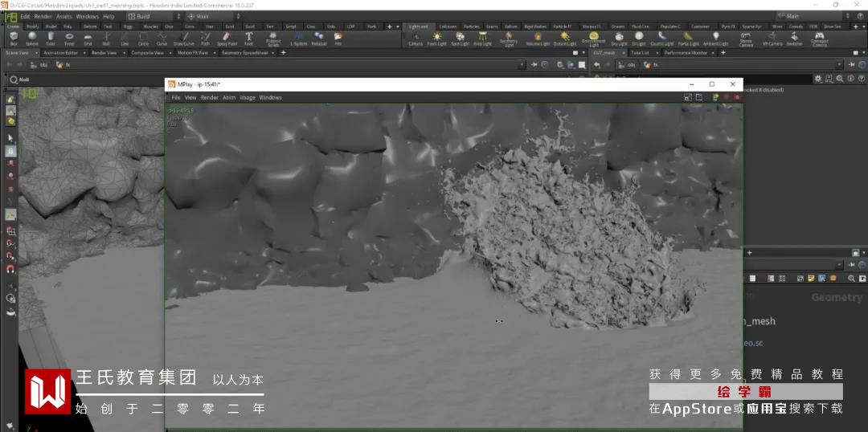Open the Render menu in Houdini
The width and height of the screenshot is (868, 432).
coord(43,17)
